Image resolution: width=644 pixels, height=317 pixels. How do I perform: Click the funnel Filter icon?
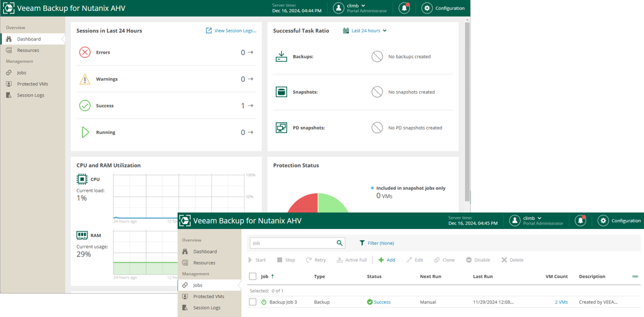(362, 242)
